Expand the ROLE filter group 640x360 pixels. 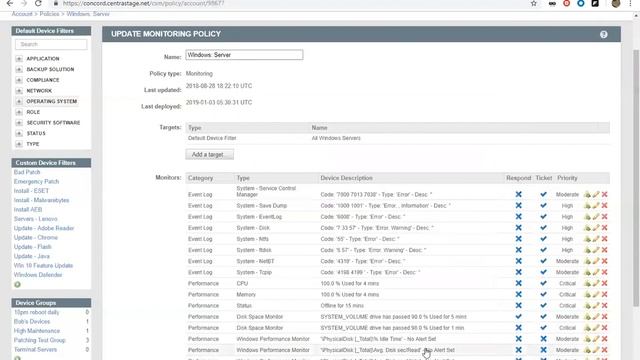click(x=19, y=112)
